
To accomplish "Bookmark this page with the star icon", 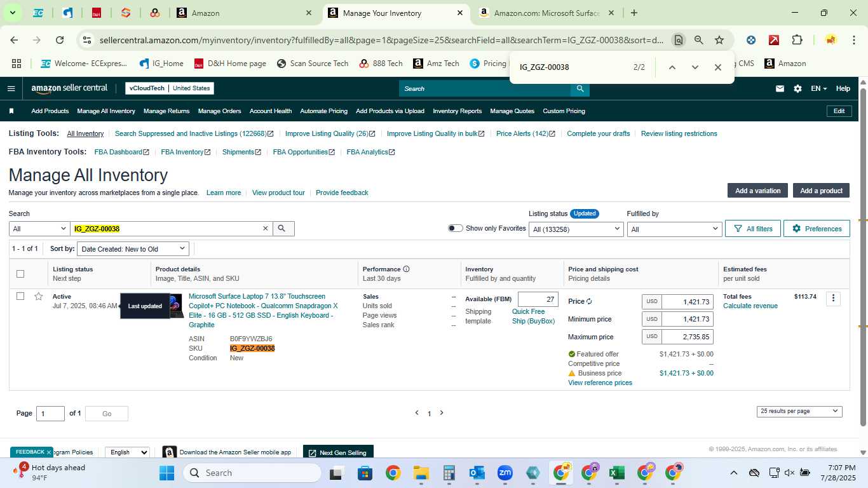I will [x=719, y=40].
